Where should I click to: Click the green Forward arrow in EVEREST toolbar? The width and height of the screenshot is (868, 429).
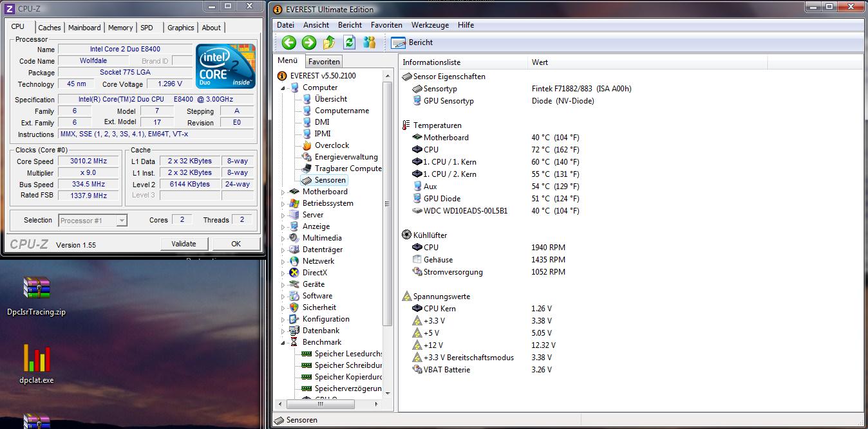(x=309, y=42)
